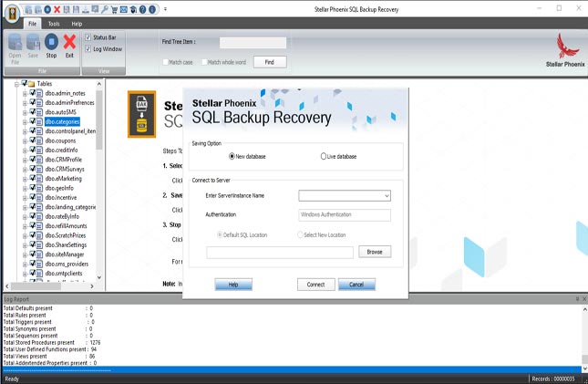Click the shopping cart buy icon
Image resolution: width=588 pixels, height=384 pixels.
coord(114,9)
